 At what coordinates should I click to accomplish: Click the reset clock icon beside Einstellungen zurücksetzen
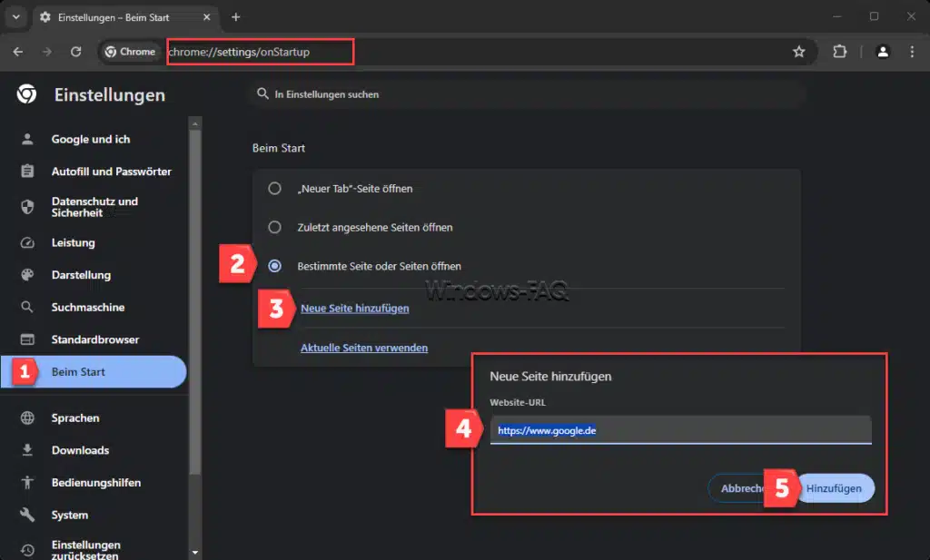(27, 550)
